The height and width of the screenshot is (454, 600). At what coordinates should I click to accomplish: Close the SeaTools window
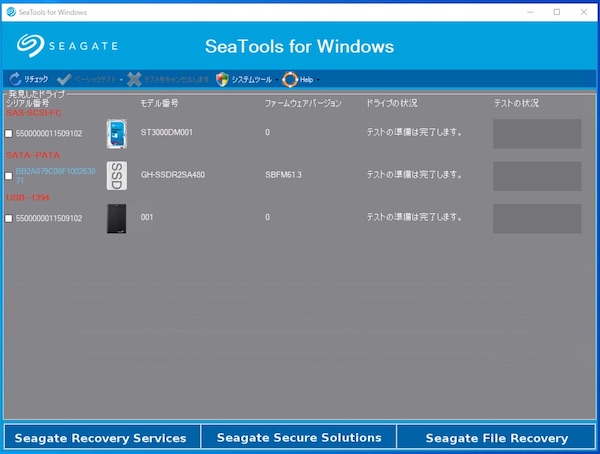(x=584, y=12)
